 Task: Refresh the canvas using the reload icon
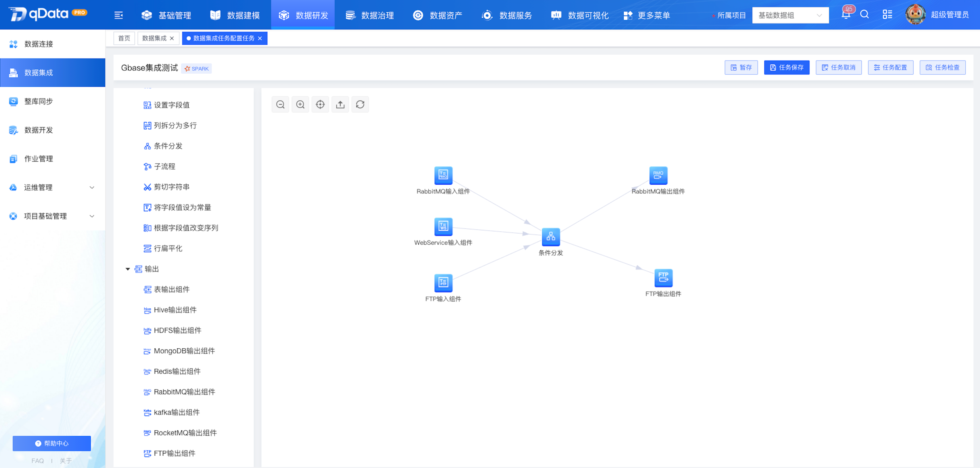360,104
